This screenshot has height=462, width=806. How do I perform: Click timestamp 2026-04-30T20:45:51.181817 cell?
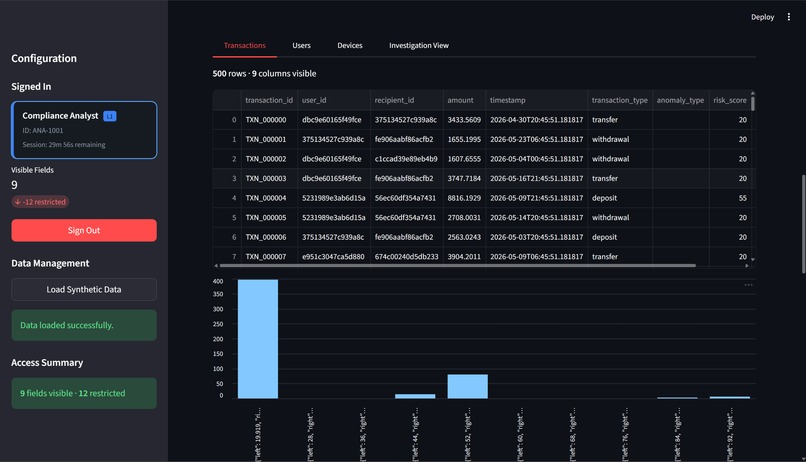(536, 120)
